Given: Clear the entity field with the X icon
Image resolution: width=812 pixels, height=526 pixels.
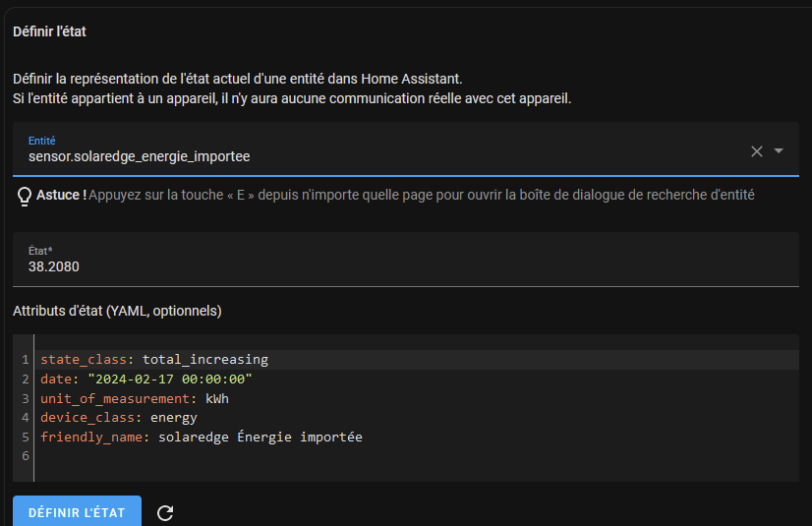Looking at the screenshot, I should click(x=756, y=151).
